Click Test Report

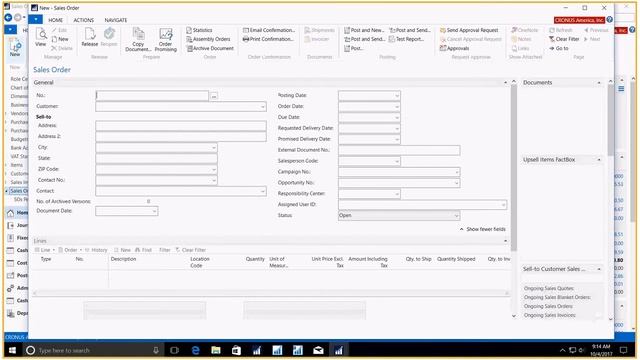click(x=406, y=39)
